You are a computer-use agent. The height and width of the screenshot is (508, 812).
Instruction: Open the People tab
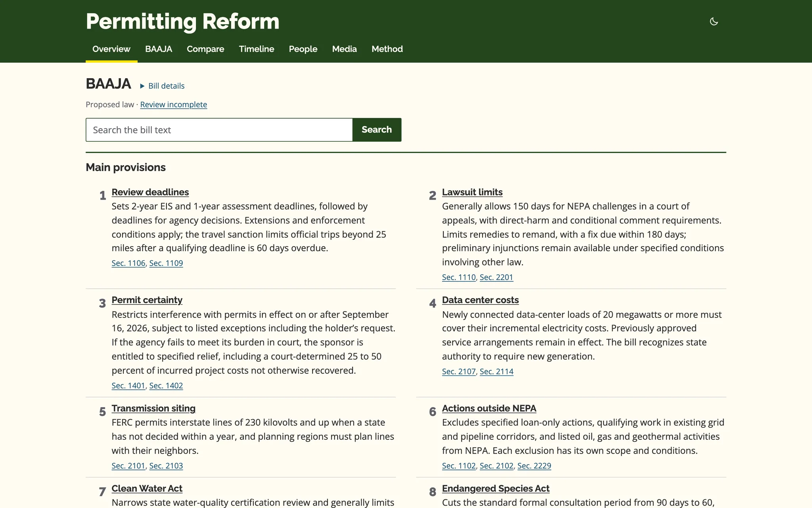point(303,49)
